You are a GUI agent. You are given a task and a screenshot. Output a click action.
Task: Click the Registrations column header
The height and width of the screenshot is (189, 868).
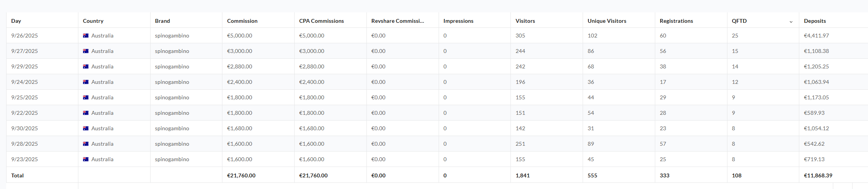pyautogui.click(x=676, y=21)
